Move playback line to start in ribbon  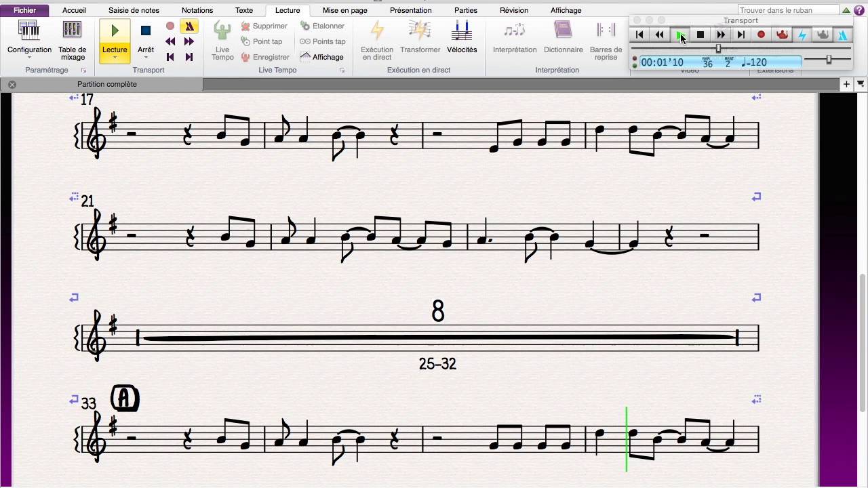point(170,57)
